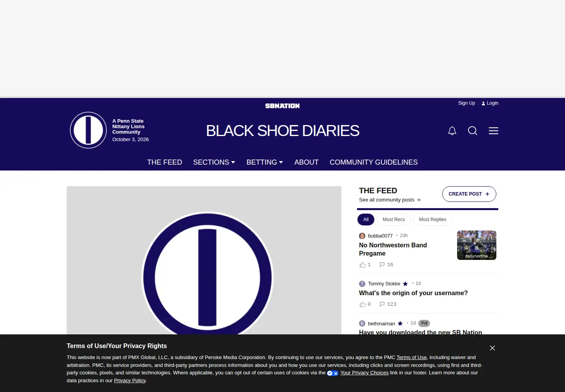Click bethmaiman's avatar
The height and width of the screenshot is (392, 565).
tap(362, 323)
